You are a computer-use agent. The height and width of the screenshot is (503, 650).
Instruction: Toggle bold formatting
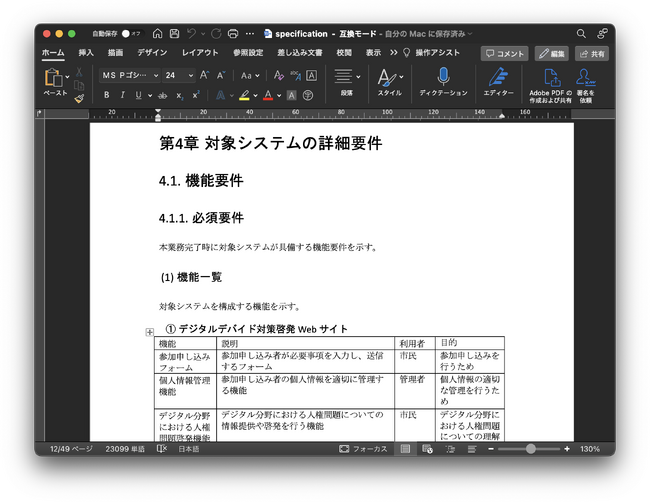pyautogui.click(x=107, y=95)
